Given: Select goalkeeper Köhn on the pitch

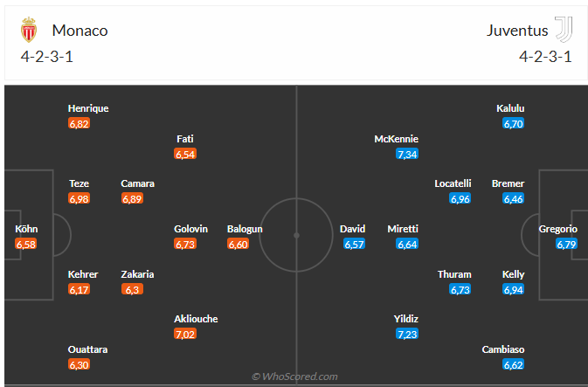Looking at the screenshot, I should [26, 229].
